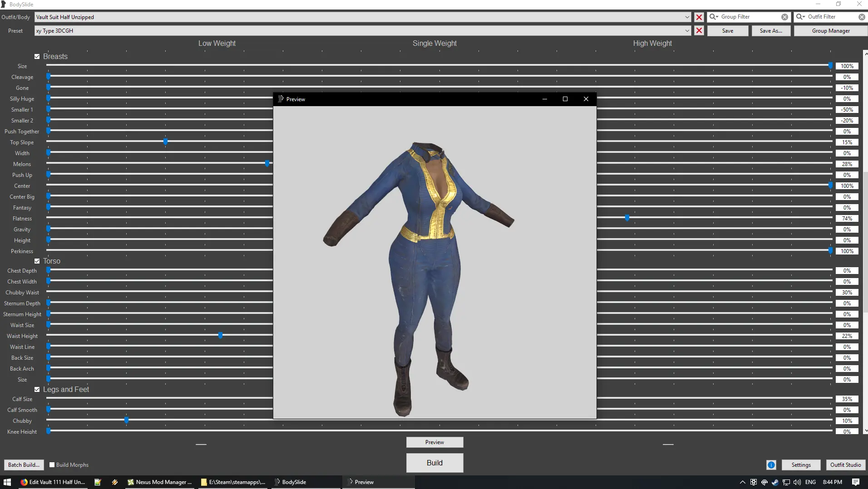The height and width of the screenshot is (489, 868).
Task: Switch to Firefox Edit Vault 111 taskbar item
Action: pyautogui.click(x=53, y=482)
